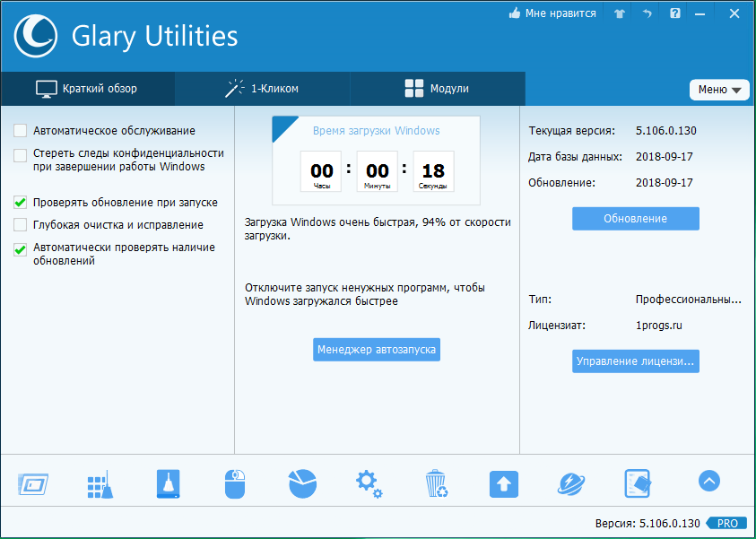Open the disk space analyzer pie chart tool
This screenshot has height=539, width=756.
pos(301,482)
